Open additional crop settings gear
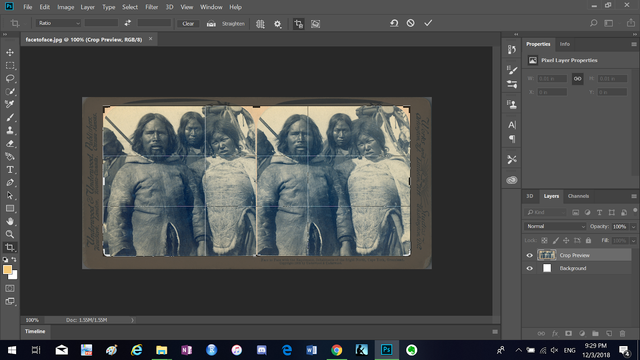Viewport: 640px width, 360px height. coord(278,24)
